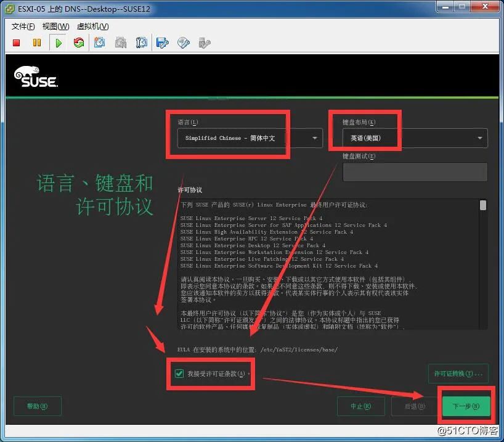Click the 下一步(N) button
The width and height of the screenshot is (504, 442).
click(x=466, y=406)
